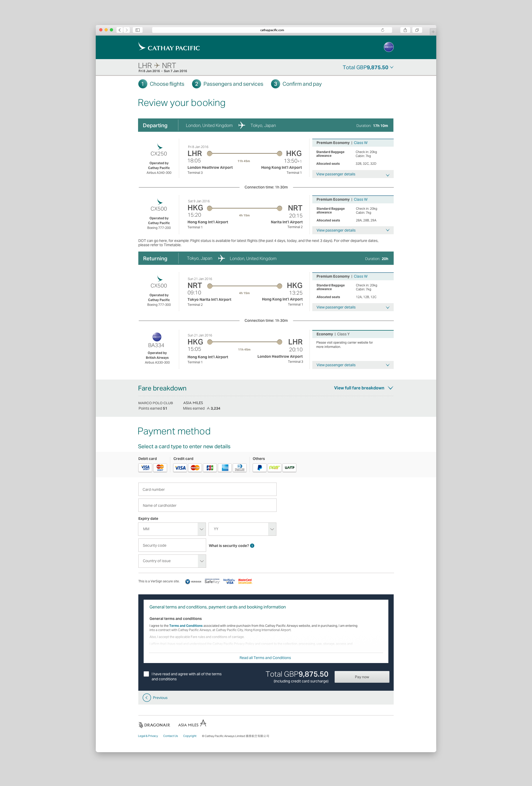Click the Verified by Visa badge
Screen dimensions: 532x786
point(229,581)
